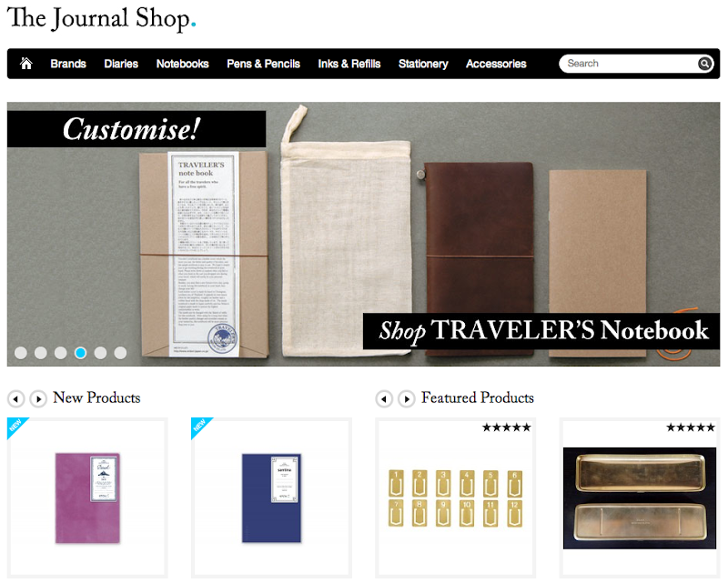Viewport: 728px width, 583px height.
Task: Select the first carousel slide dot
Action: [20, 353]
